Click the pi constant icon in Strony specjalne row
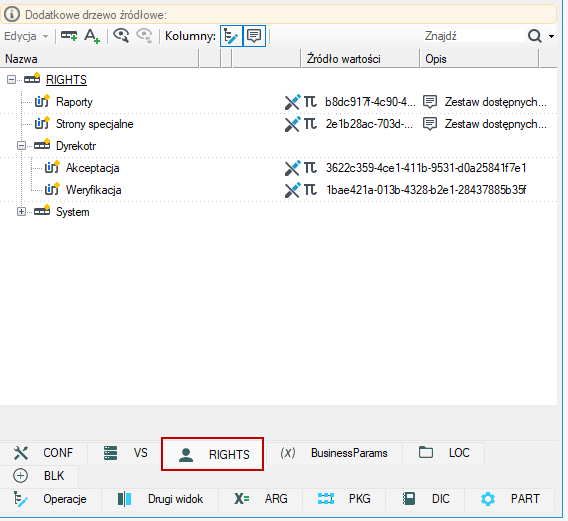Image resolution: width=568 pixels, height=521 pixels. point(310,124)
